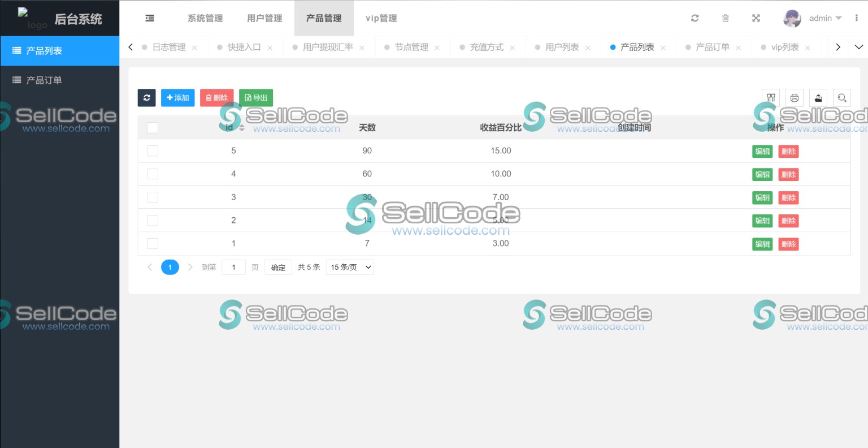Open 产品订单 in the sidebar
Viewport: 868px width, 448px height.
pyautogui.click(x=60, y=80)
